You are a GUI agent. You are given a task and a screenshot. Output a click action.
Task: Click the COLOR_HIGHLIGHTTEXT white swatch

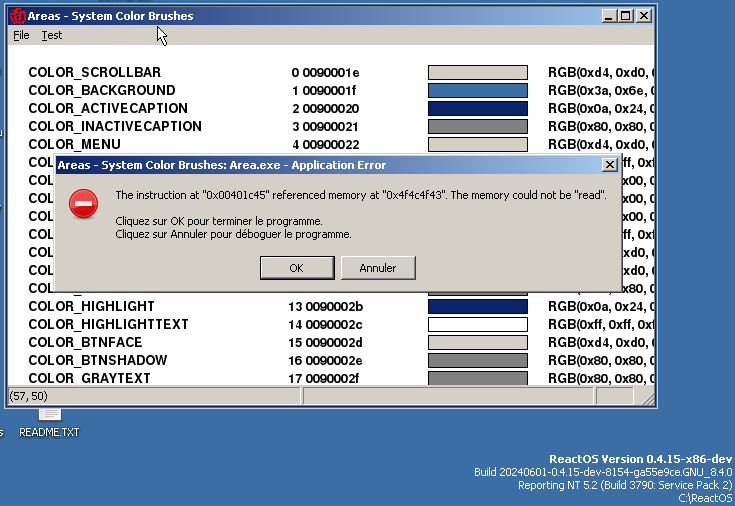(x=478, y=324)
